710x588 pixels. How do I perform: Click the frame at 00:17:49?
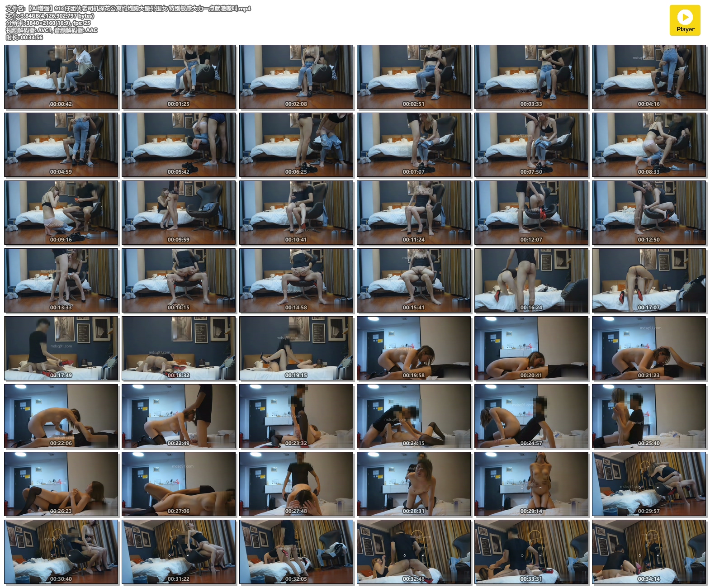point(61,348)
